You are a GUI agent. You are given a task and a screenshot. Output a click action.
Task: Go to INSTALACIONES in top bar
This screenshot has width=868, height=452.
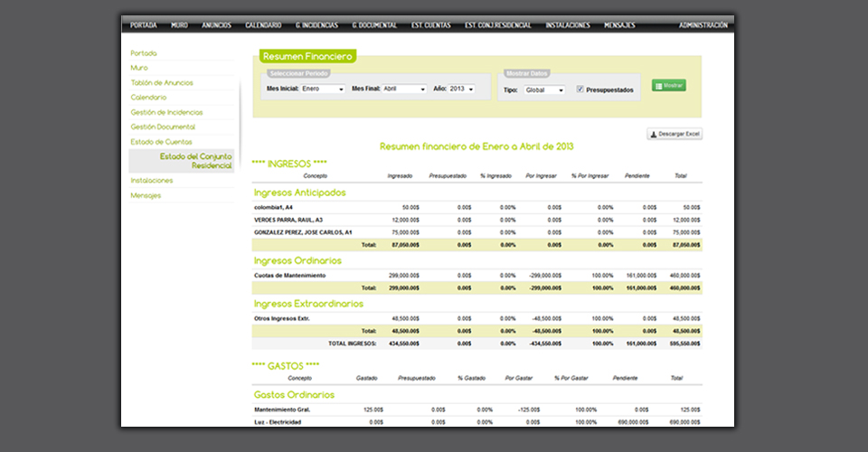point(568,25)
